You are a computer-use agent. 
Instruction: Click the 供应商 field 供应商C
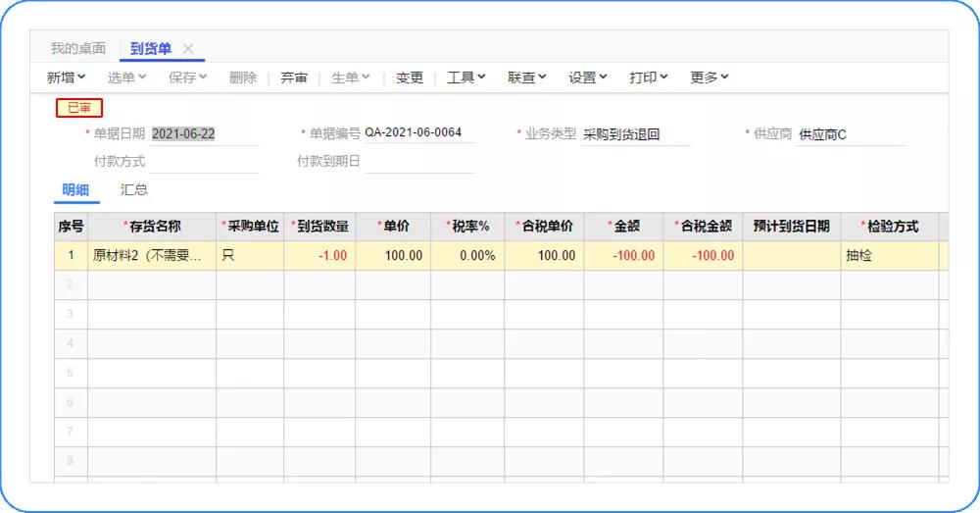pyautogui.click(x=852, y=134)
